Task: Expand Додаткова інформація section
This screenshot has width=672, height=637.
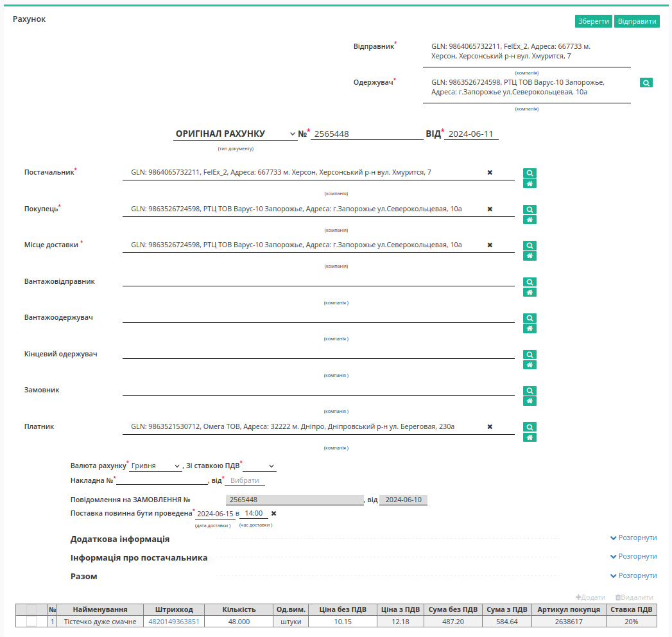Action: pyautogui.click(x=633, y=537)
